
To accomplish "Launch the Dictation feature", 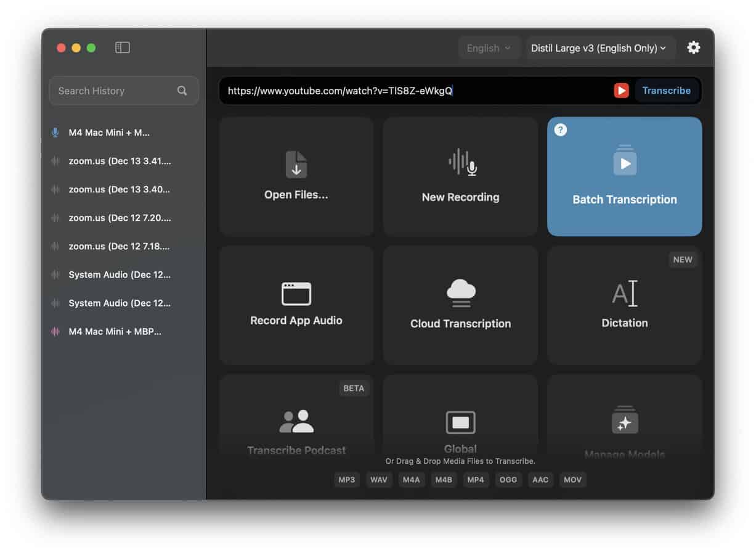I will tap(624, 305).
